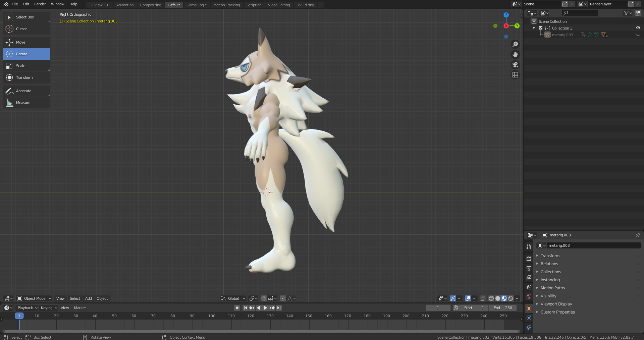Switch to wireframe viewport shading

[491, 298]
